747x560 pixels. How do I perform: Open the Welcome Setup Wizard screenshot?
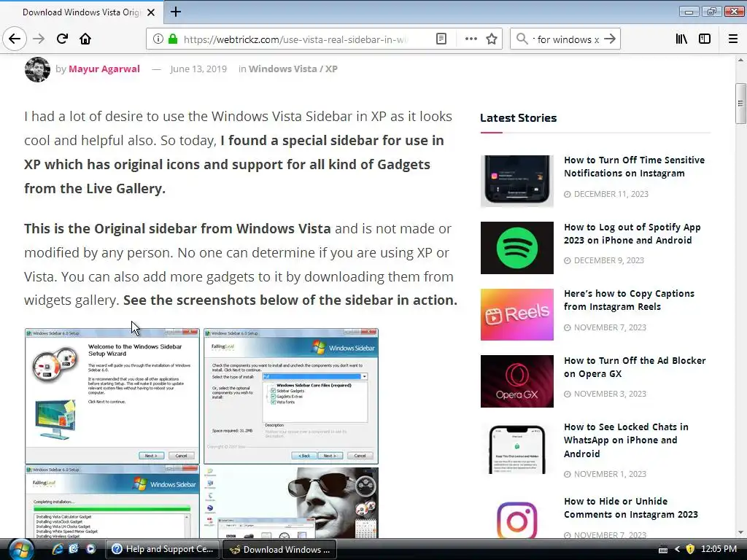[x=112, y=396]
